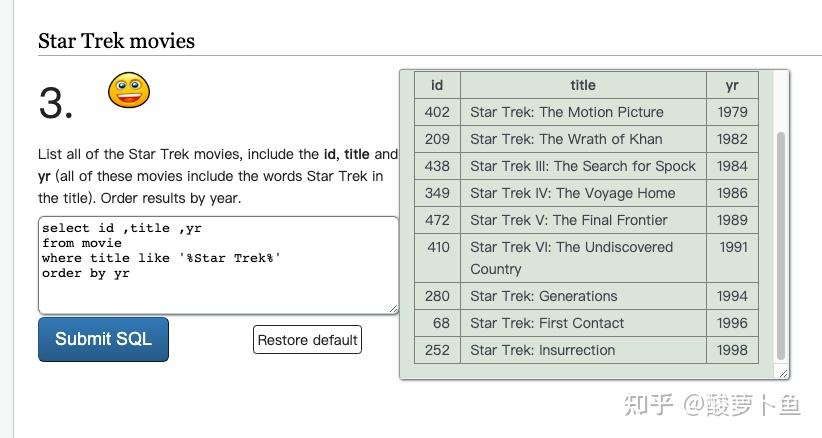822x438 pixels.
Task: Select Star Trek: The Wrath of Khan cell
Action: coord(566,139)
